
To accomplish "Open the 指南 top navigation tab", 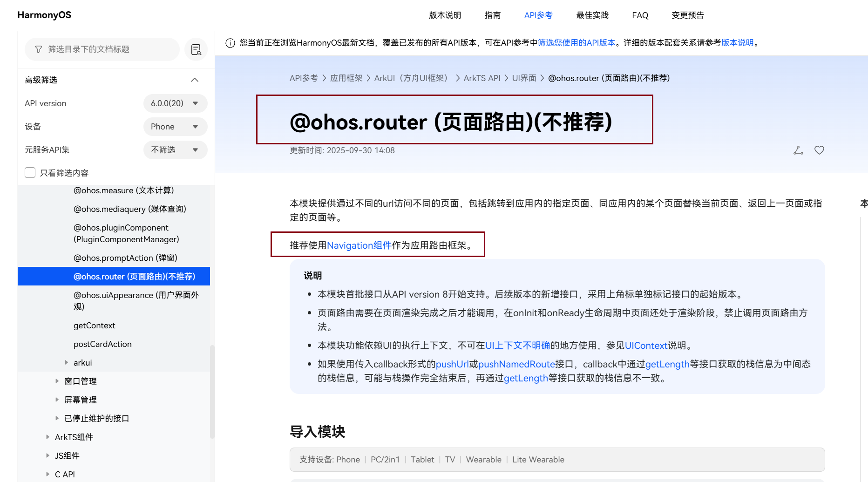I will tap(493, 15).
